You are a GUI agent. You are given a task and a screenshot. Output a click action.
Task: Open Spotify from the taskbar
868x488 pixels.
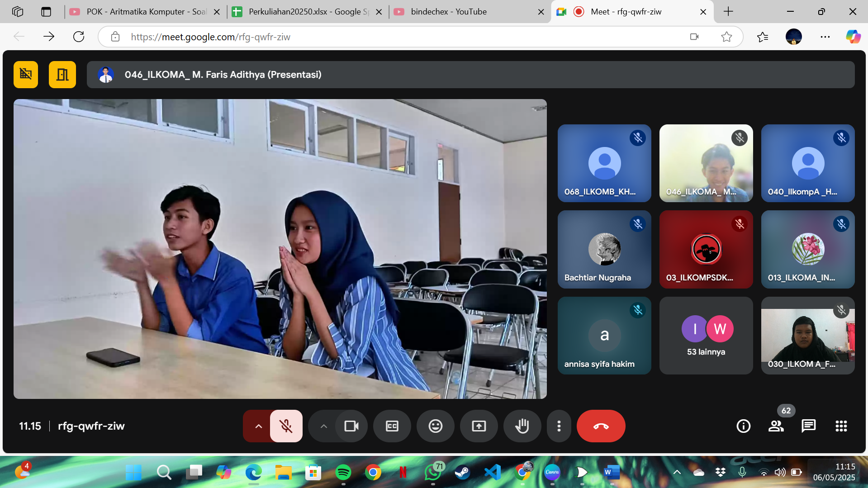(x=343, y=473)
